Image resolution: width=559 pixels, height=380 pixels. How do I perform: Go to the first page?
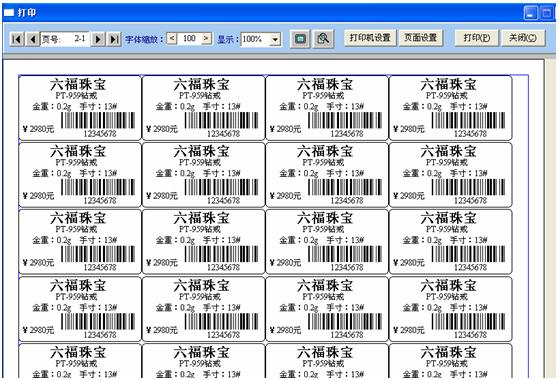point(16,39)
